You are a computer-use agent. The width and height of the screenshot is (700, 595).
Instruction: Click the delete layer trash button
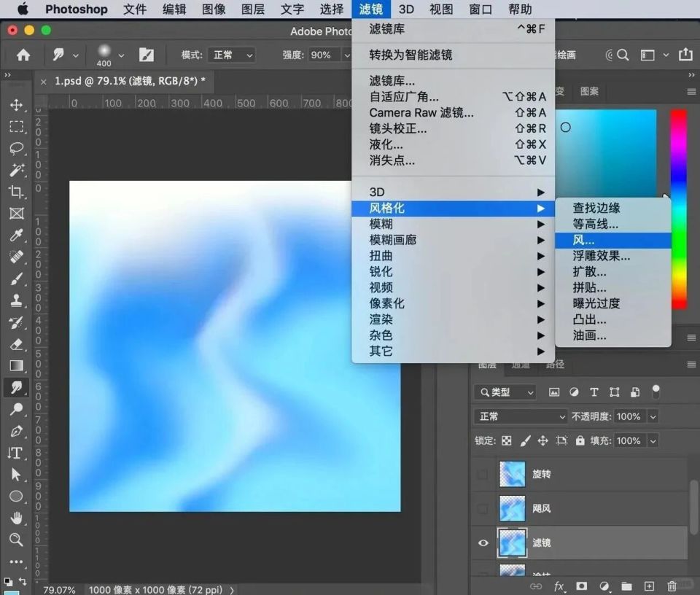pos(672,585)
